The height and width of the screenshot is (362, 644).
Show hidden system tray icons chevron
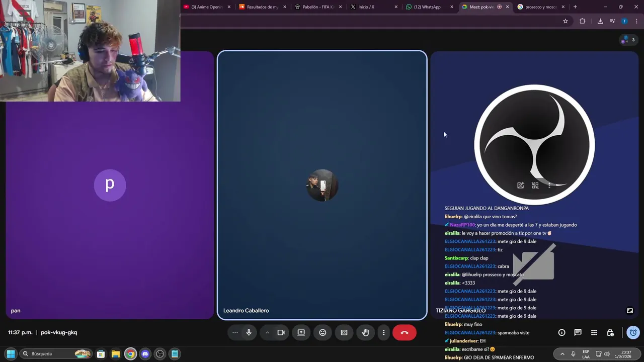562,354
